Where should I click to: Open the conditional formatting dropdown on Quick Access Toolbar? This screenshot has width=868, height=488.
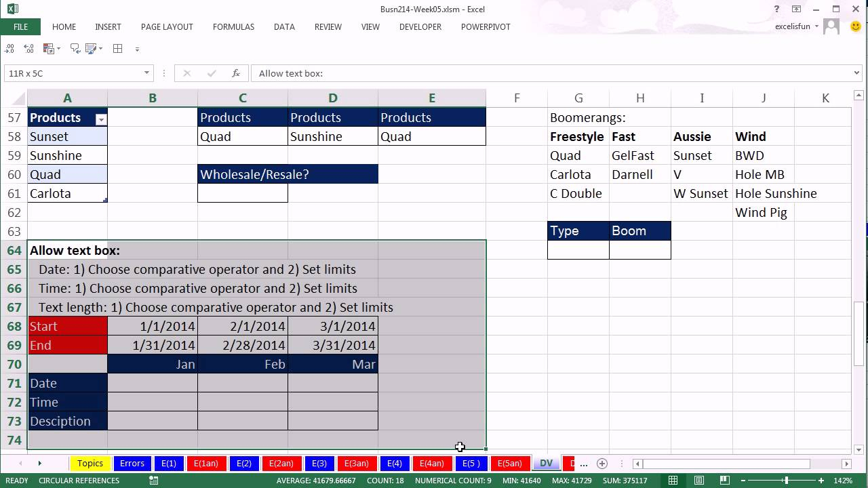pyautogui.click(x=60, y=49)
